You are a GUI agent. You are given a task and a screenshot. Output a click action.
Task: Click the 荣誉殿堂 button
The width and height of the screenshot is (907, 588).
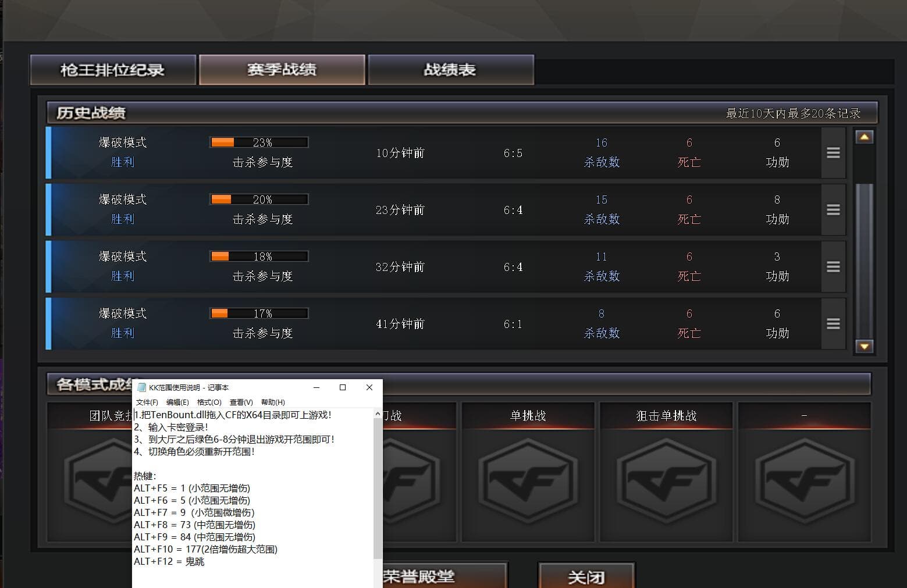click(x=445, y=576)
